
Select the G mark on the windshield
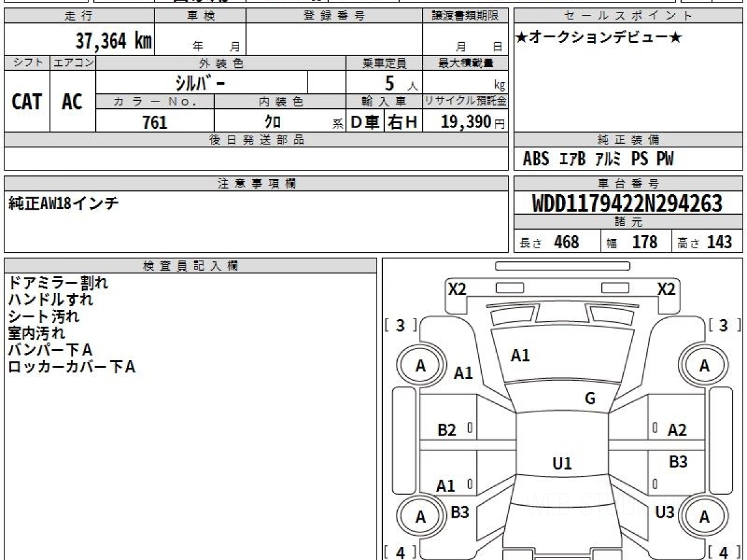coord(590,399)
